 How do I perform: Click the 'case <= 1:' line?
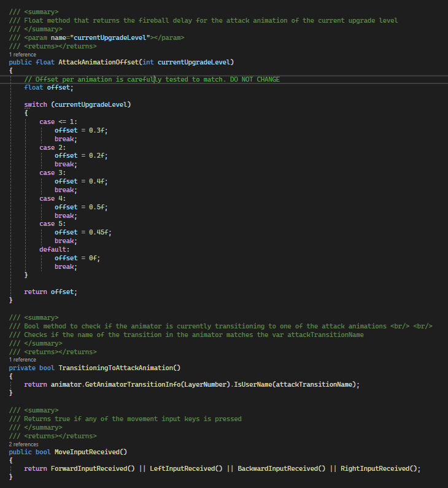point(58,122)
